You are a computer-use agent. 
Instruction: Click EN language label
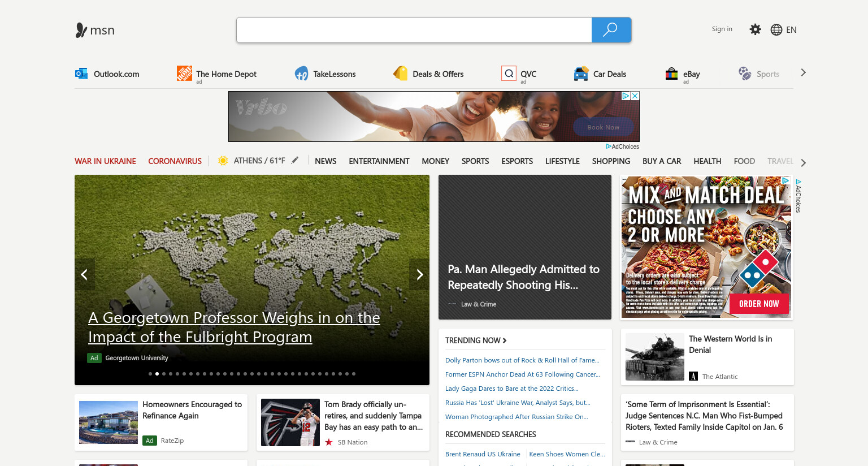coord(791,30)
